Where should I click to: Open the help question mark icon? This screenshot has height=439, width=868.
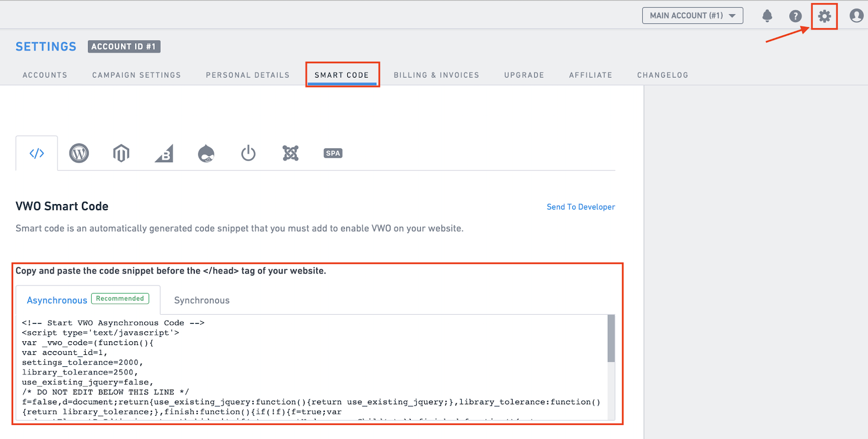(795, 16)
